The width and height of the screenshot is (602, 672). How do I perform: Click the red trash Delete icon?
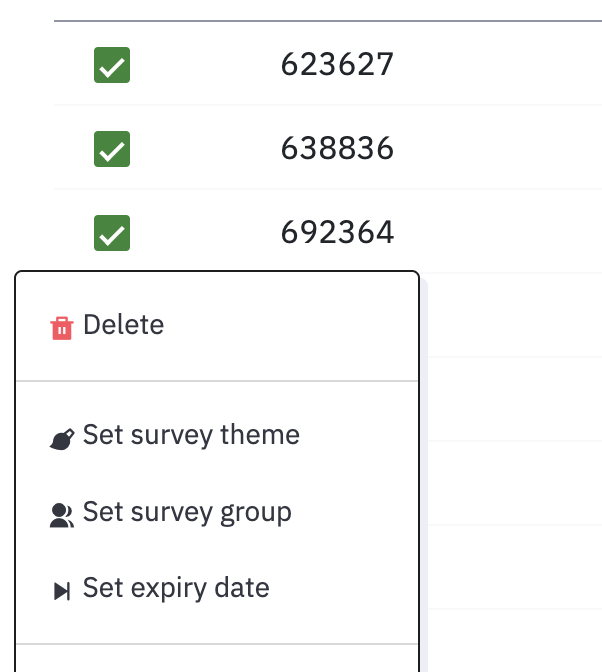[x=62, y=328]
